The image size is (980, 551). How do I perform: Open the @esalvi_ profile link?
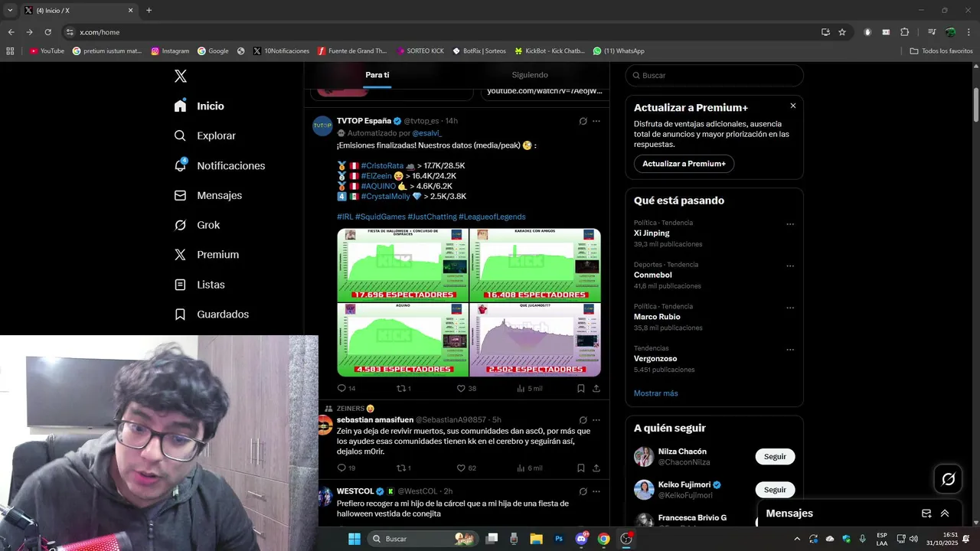pyautogui.click(x=426, y=133)
